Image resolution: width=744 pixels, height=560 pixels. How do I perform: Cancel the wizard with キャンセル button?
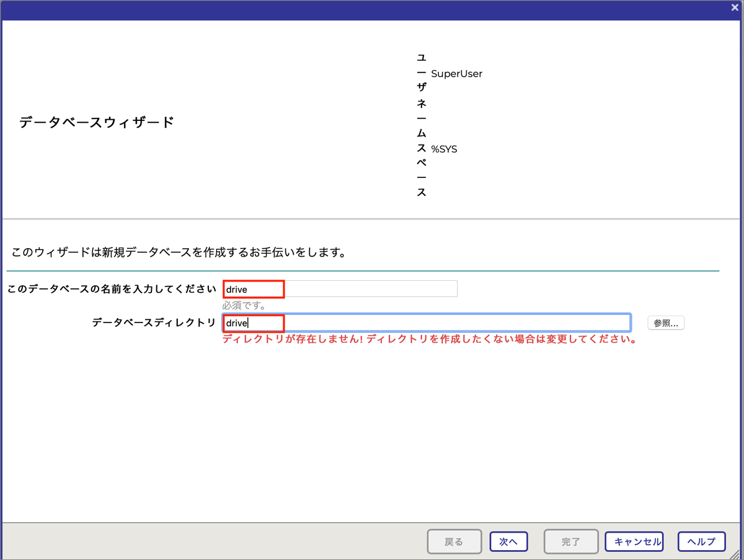634,541
